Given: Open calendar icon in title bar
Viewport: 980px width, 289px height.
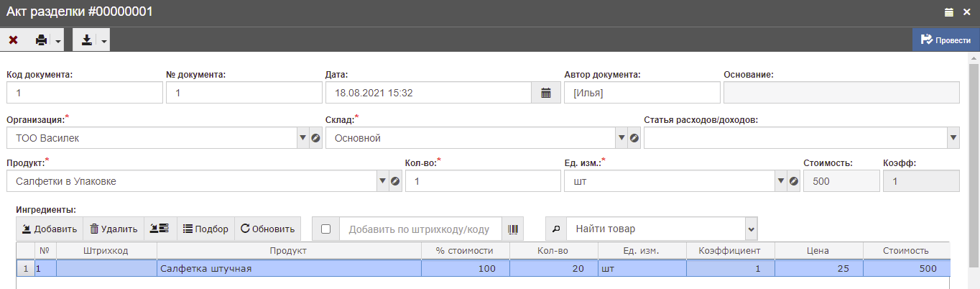Looking at the screenshot, I should coord(948,12).
